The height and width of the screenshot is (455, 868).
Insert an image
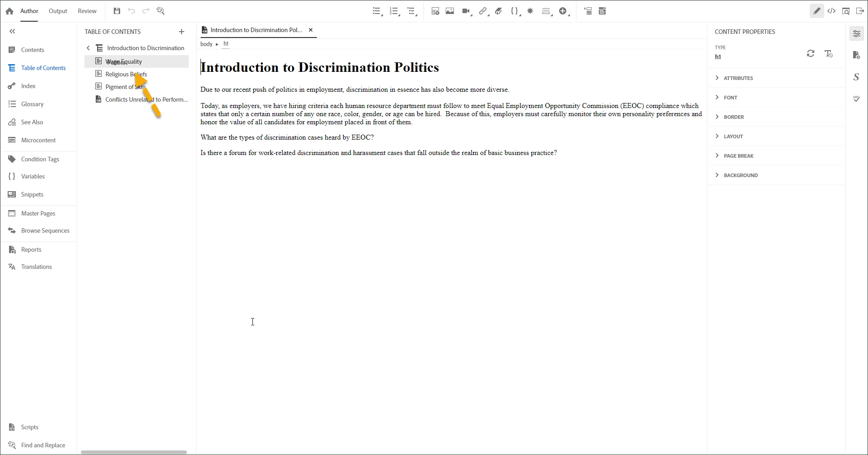(x=450, y=11)
